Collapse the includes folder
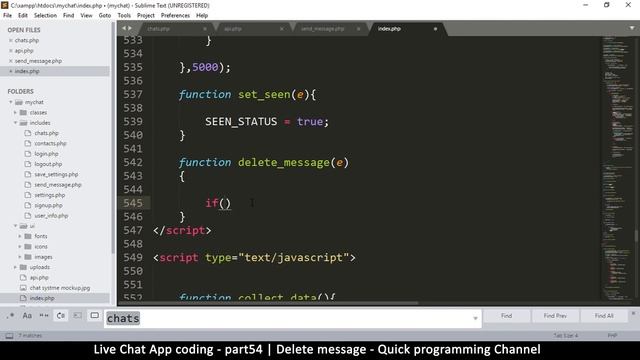Viewport: 640px width, 360px height. tap(16, 122)
